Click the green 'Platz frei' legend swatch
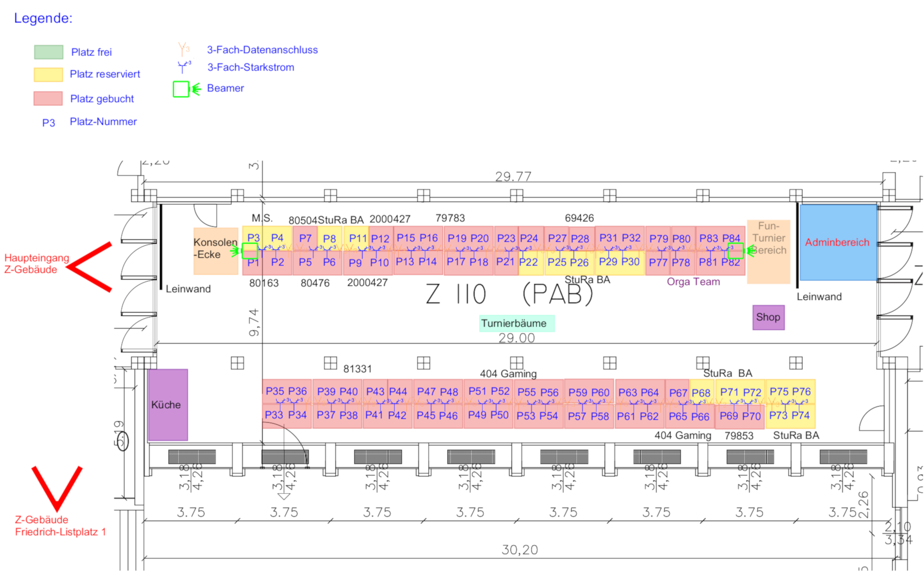The width and height of the screenshot is (924, 582). click(x=49, y=52)
